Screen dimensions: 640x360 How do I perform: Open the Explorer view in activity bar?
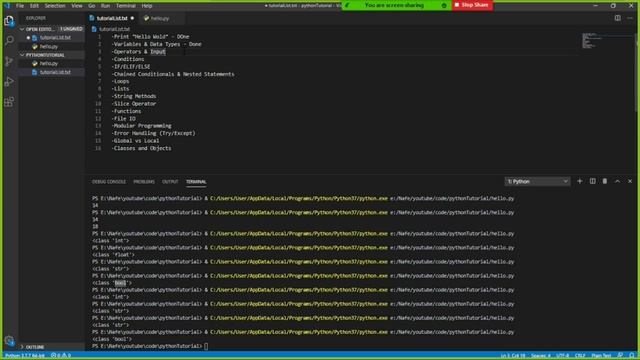(9, 20)
